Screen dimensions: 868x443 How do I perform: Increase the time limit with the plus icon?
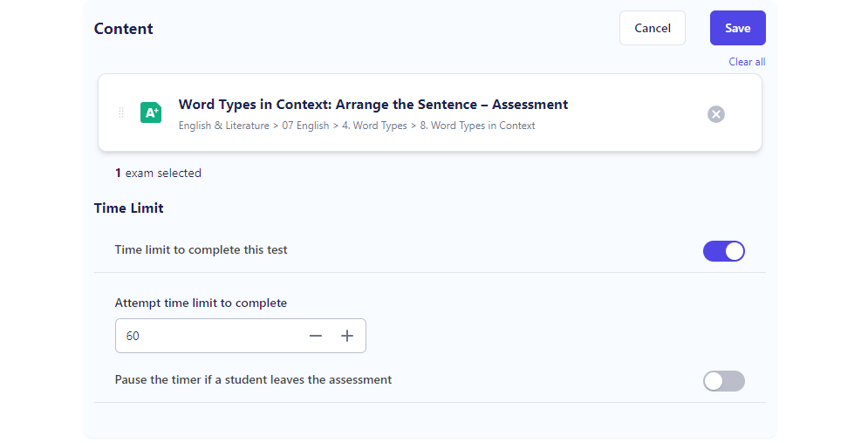[x=347, y=336]
